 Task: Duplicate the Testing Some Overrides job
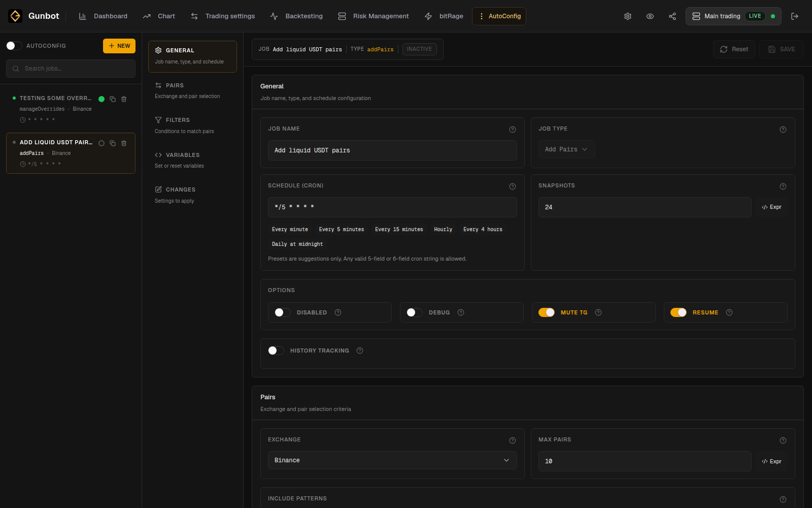[113, 99]
